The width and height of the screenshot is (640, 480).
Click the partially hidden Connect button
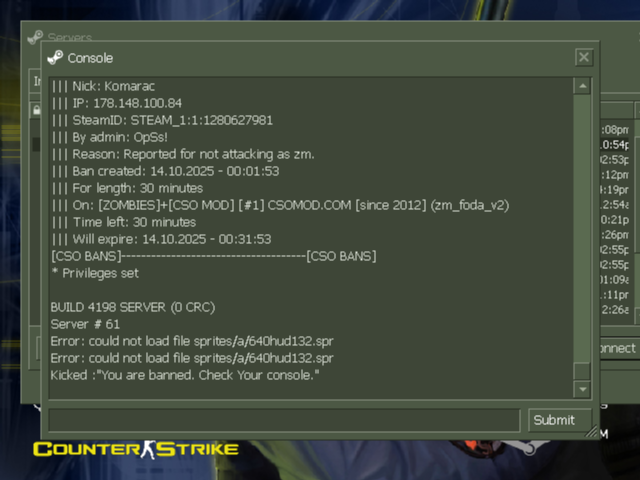pyautogui.click(x=618, y=348)
